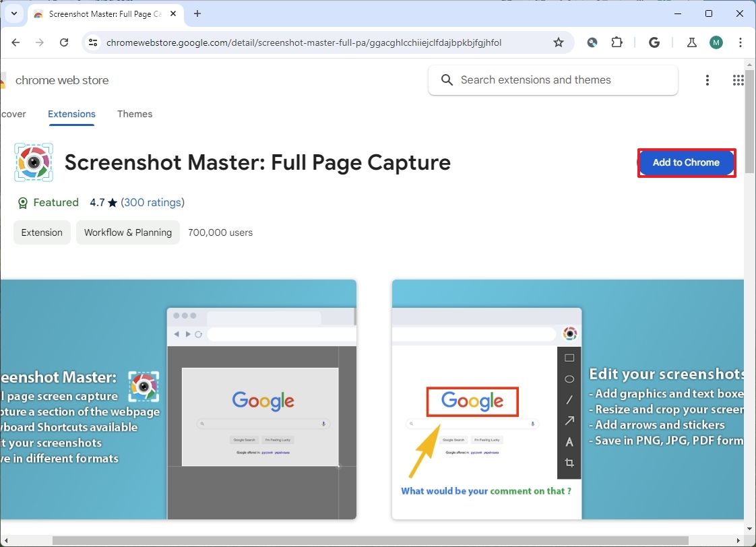Image resolution: width=756 pixels, height=547 pixels.
Task: Open the Chrome three-dot menu
Action: [741, 42]
